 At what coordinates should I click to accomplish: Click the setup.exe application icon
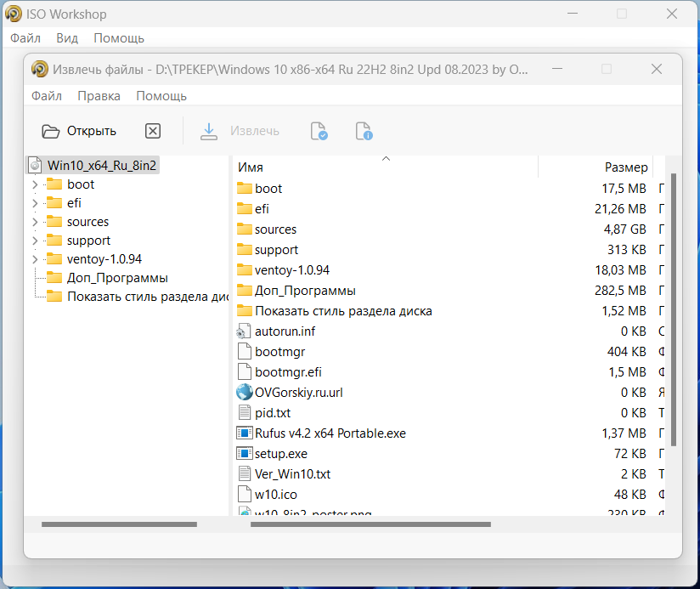[x=244, y=454]
